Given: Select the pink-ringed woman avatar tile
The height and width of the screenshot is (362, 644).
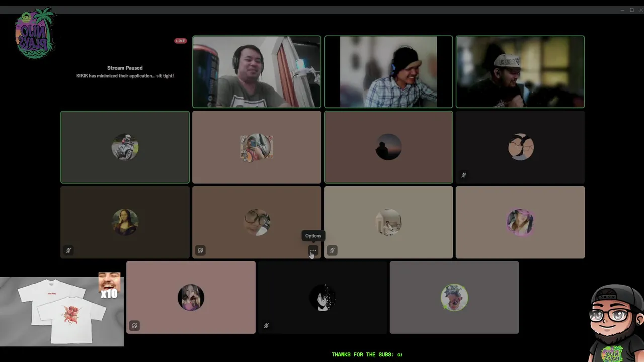Looking at the screenshot, I should pos(520,222).
